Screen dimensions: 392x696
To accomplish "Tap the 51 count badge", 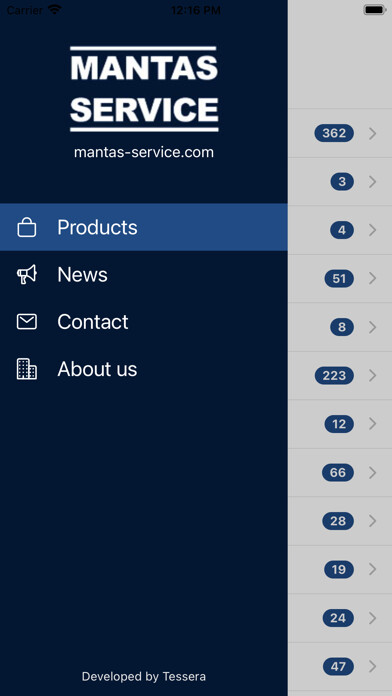I will 339,279.
